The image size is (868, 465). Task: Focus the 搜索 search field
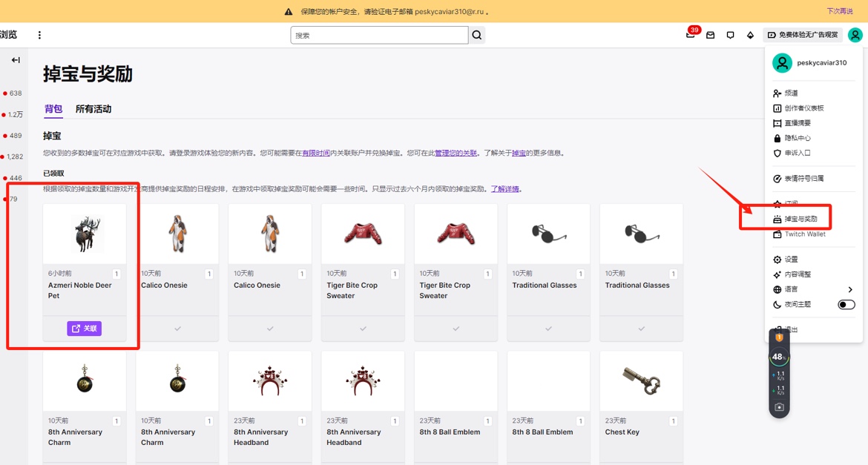pyautogui.click(x=379, y=35)
